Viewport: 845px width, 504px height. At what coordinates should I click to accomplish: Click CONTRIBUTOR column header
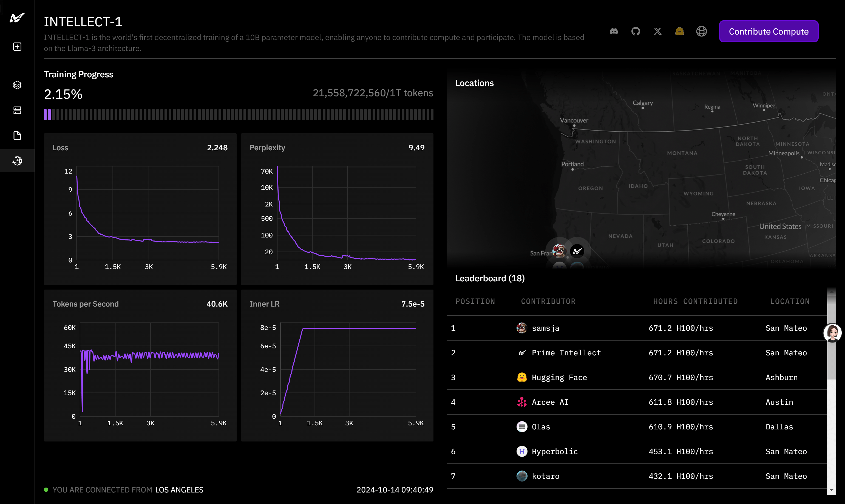click(548, 301)
